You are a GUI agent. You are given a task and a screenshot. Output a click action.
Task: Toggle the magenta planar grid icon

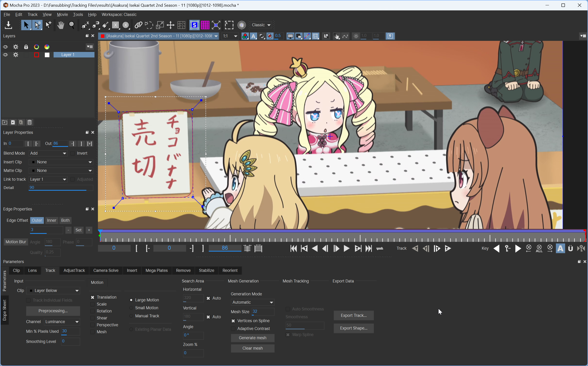pos(205,25)
